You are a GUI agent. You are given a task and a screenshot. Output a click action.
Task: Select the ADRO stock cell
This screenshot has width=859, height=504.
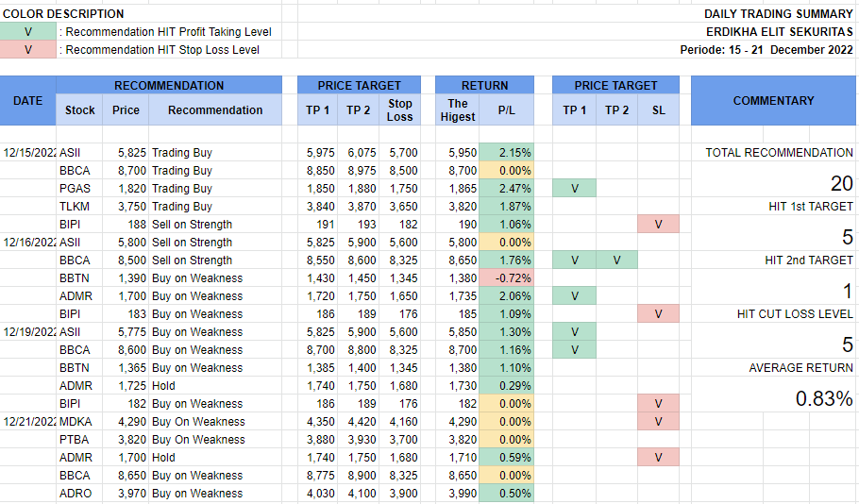(x=75, y=494)
